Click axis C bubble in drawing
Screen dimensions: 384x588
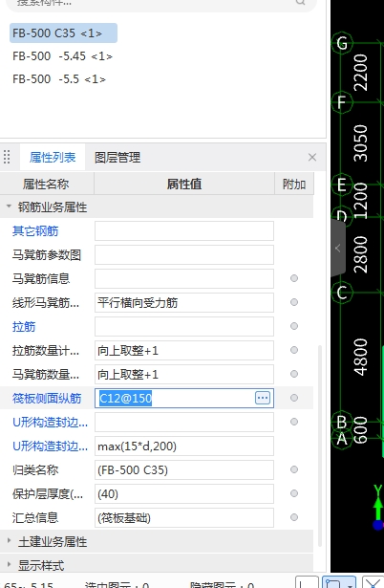pos(342,293)
